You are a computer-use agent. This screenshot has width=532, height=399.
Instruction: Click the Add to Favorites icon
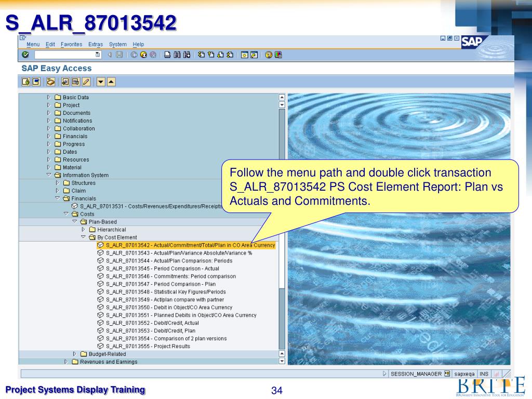point(65,82)
